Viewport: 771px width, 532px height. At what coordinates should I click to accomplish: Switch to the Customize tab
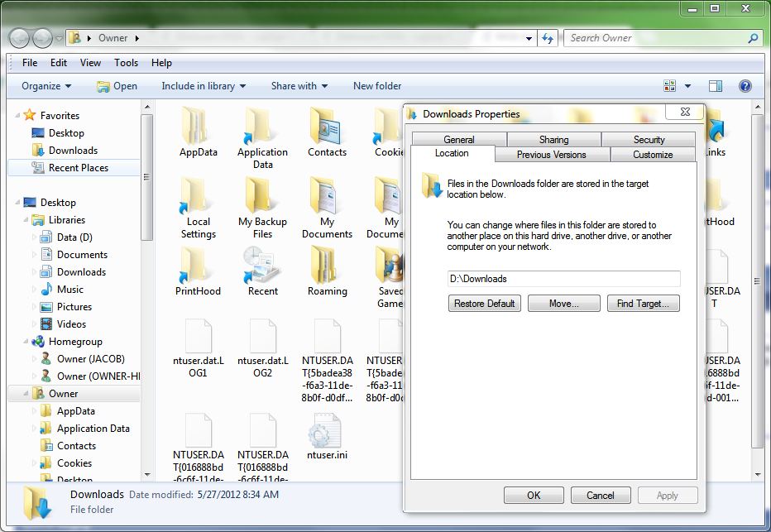[653, 155]
